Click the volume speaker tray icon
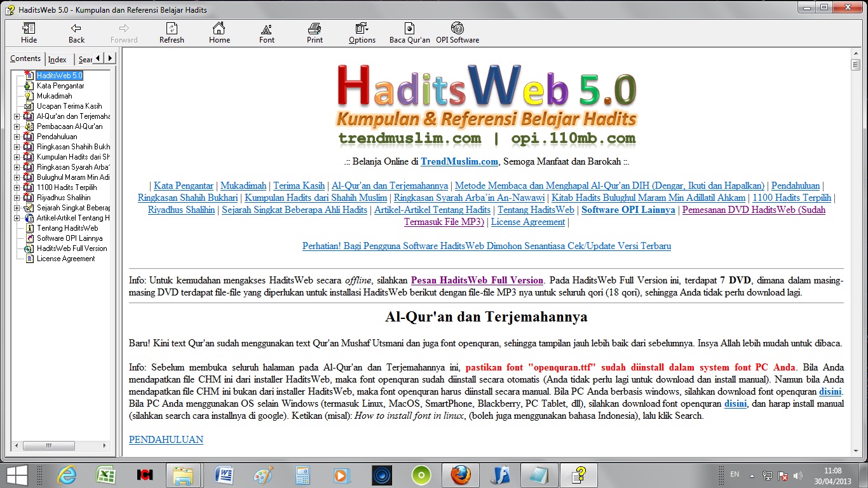This screenshot has height=488, width=868. pos(799,475)
